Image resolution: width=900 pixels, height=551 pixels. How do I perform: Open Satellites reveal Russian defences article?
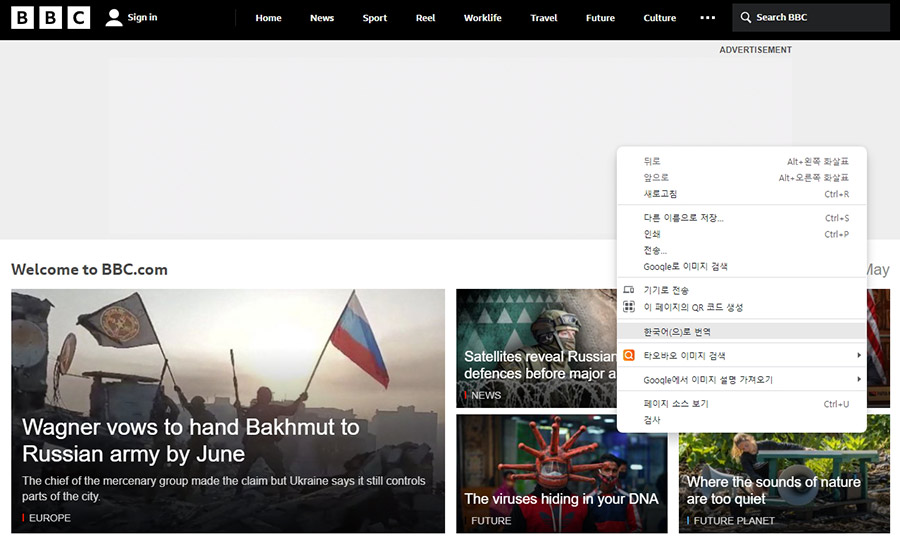[540, 365]
